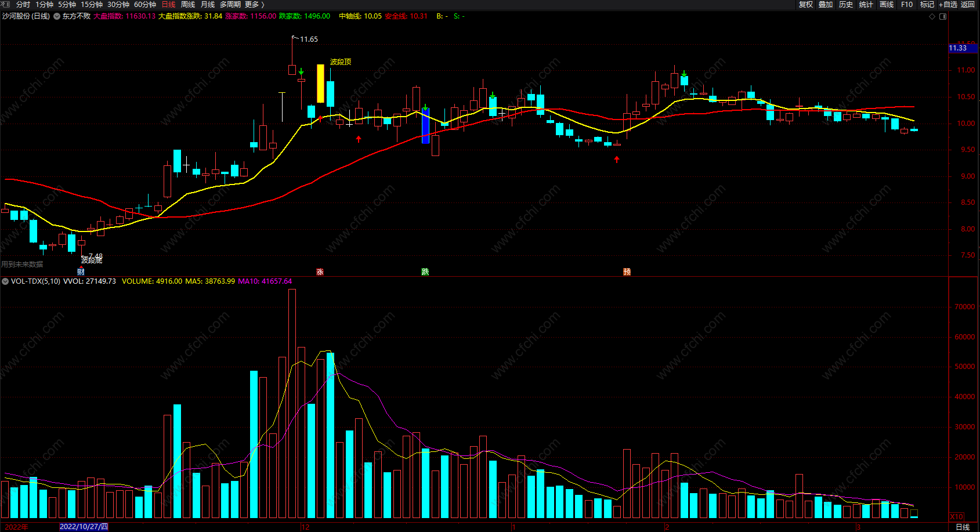980x532 pixels.
Task: Open the 多周期 multi-period view
Action: tap(230, 5)
